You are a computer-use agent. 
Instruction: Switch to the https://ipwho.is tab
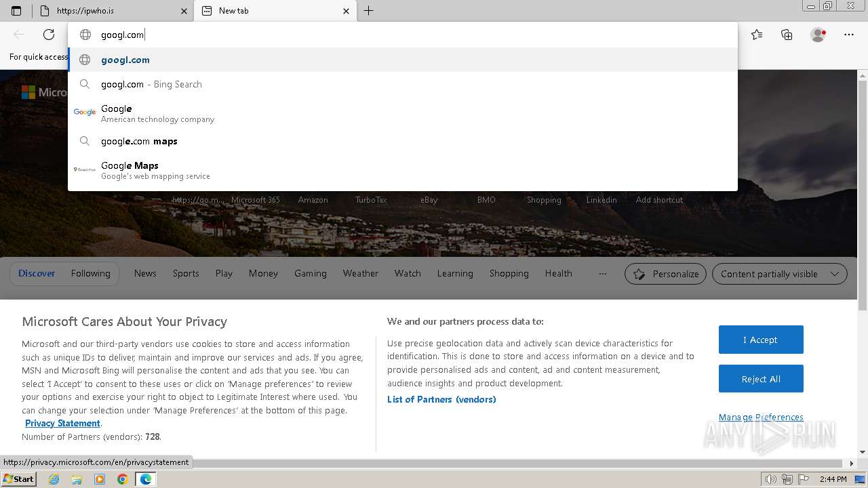click(x=113, y=11)
